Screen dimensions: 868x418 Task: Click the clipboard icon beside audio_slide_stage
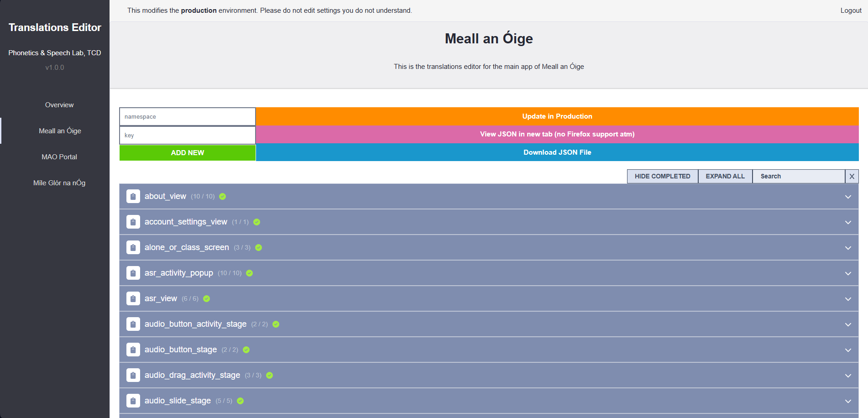[133, 401]
